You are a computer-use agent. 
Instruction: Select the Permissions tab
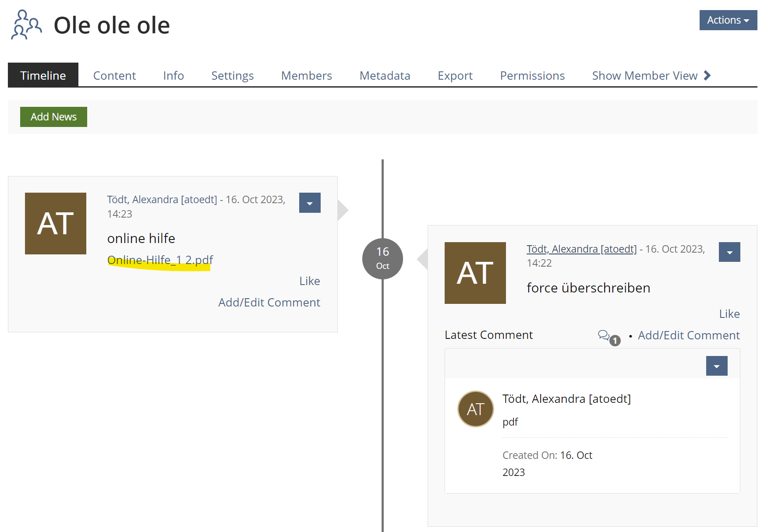pyautogui.click(x=532, y=75)
